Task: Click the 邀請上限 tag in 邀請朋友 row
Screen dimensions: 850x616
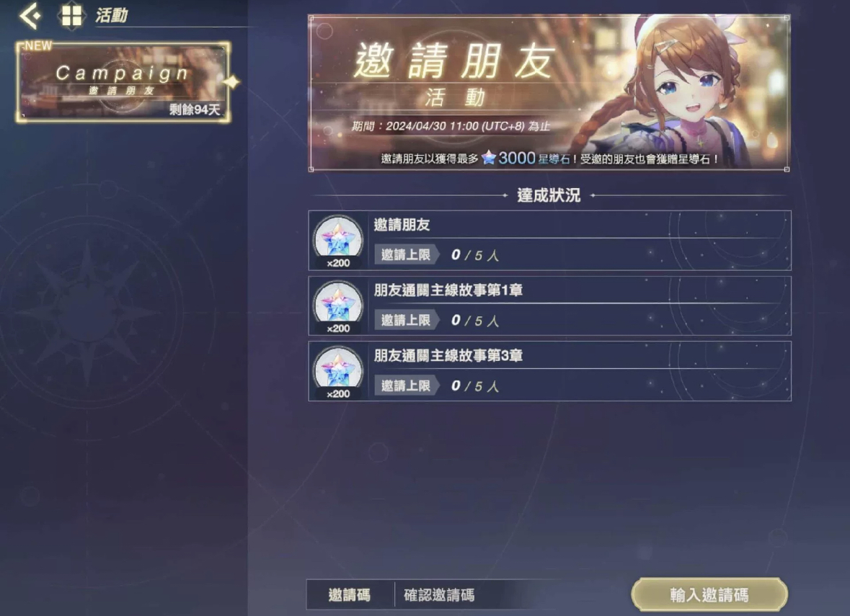Action: [x=407, y=254]
